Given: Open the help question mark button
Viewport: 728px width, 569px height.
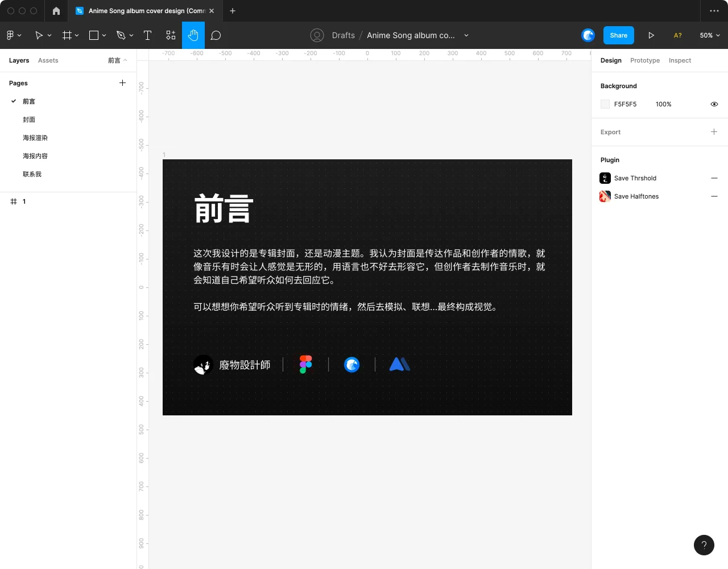Looking at the screenshot, I should 704,545.
